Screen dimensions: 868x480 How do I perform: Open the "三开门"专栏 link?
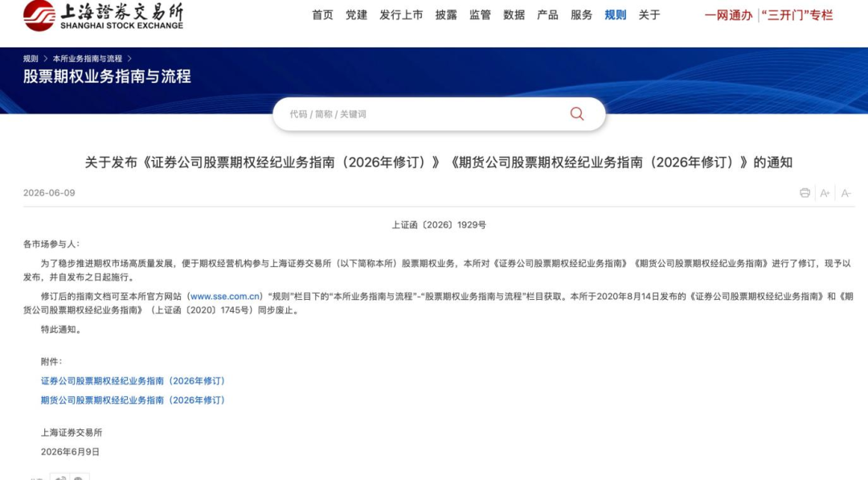point(797,15)
